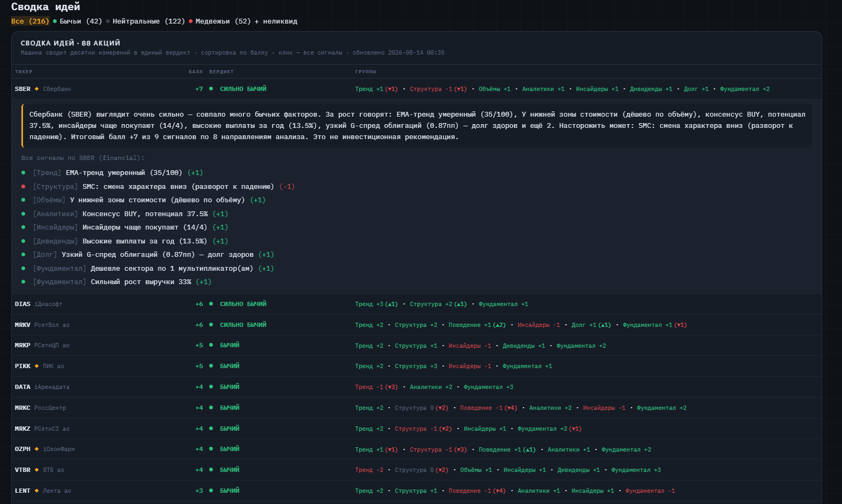Viewport: 842px width, 504px height.
Task: Click 'Все сигналы по SBER (financial):' heading
Action: pos(83,158)
